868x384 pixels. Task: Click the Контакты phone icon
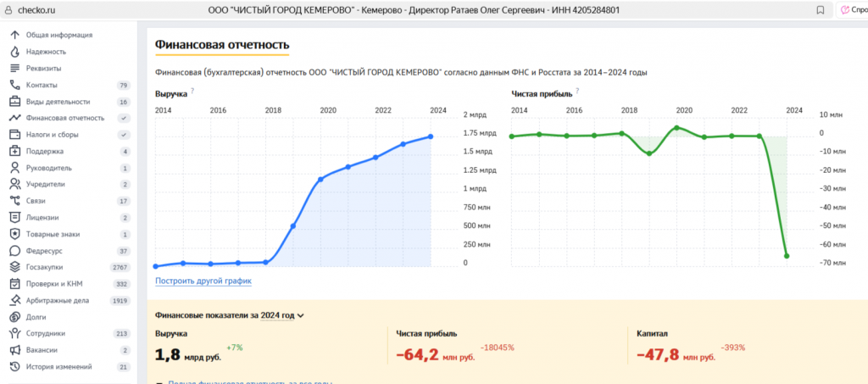click(14, 85)
